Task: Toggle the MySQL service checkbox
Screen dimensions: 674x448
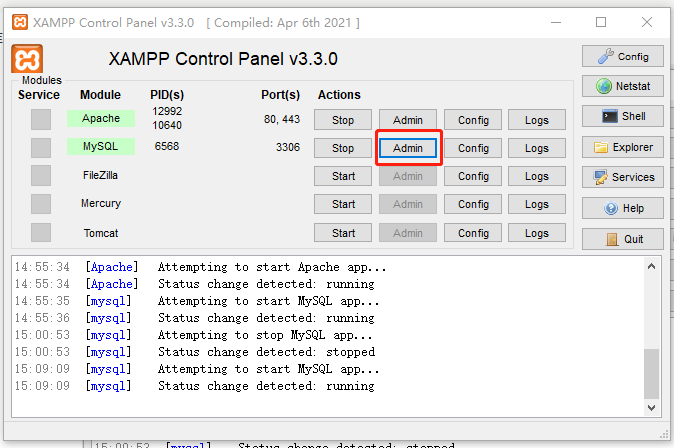Action: (41, 147)
